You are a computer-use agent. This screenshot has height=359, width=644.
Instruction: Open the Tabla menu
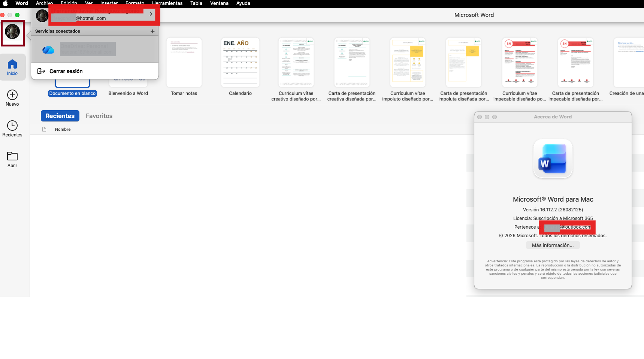[196, 3]
